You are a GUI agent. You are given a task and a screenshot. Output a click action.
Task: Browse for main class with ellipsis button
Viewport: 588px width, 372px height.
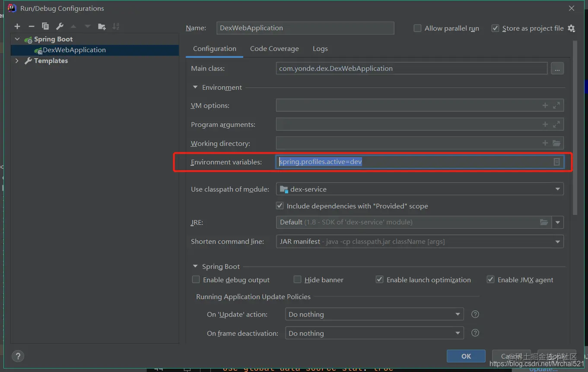(x=557, y=68)
